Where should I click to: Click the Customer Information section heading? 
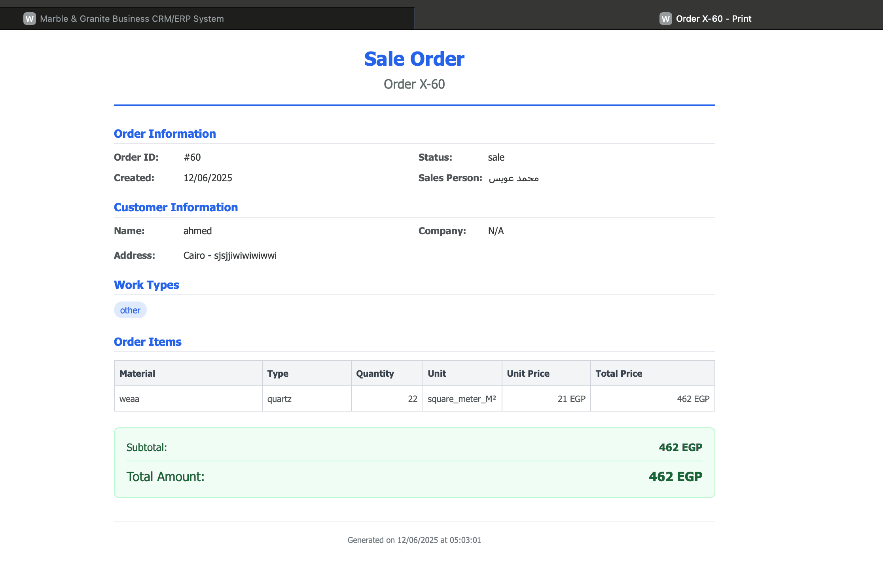(x=176, y=207)
